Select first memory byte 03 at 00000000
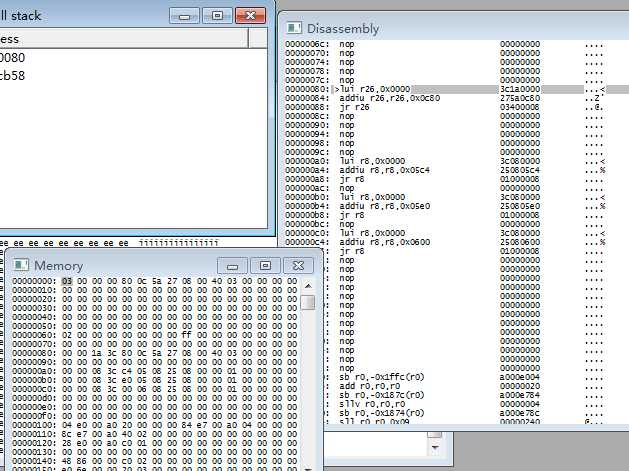Screen dimensions: 629x471 click(67, 281)
